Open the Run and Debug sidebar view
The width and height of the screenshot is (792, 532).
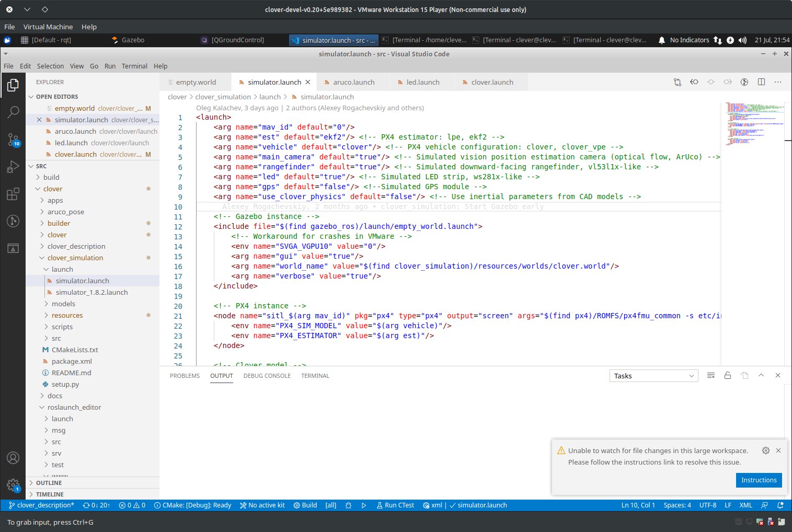pos(13,167)
